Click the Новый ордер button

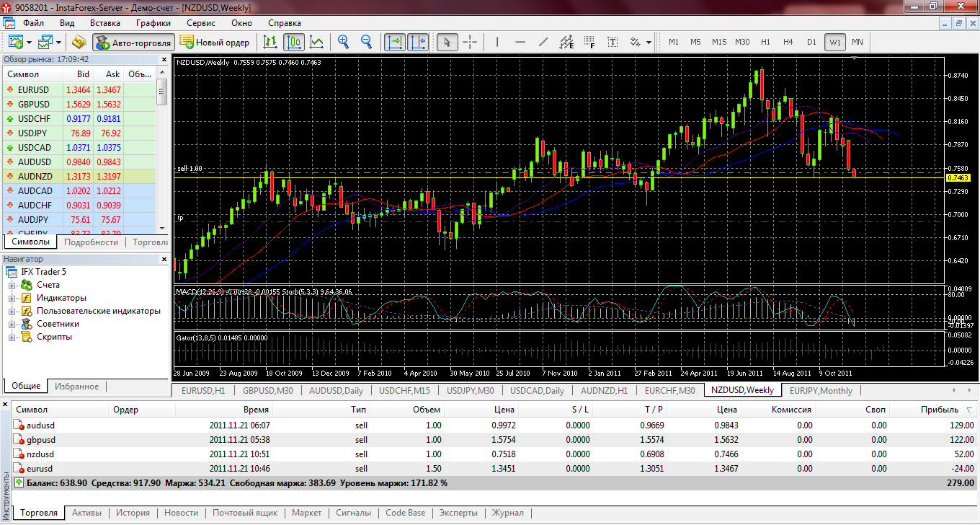215,42
